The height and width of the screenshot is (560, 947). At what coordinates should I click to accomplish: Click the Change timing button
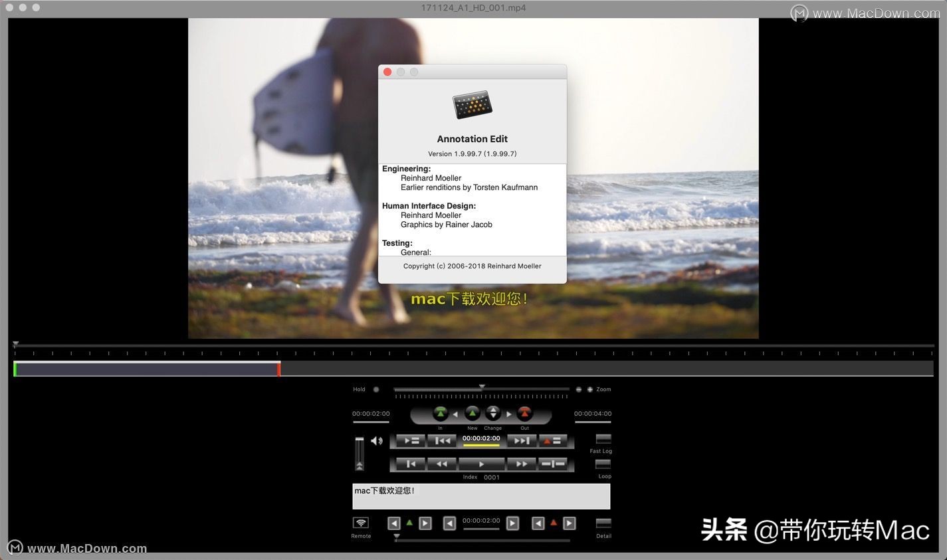click(492, 414)
